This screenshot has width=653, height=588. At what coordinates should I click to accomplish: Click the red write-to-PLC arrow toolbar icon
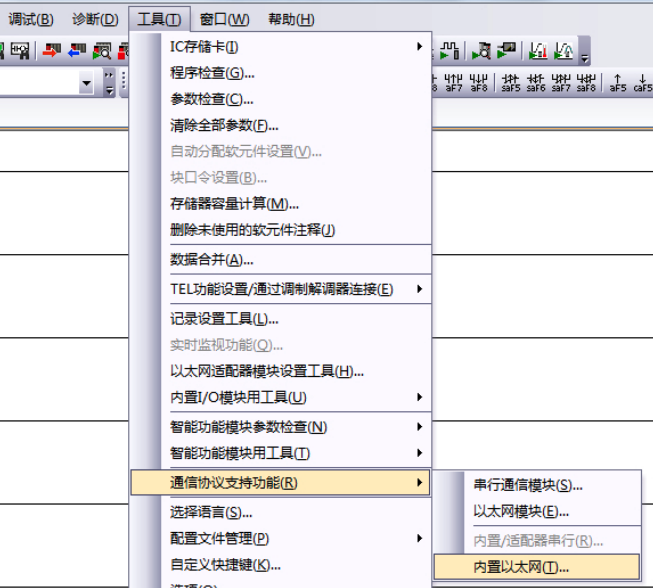[49, 50]
